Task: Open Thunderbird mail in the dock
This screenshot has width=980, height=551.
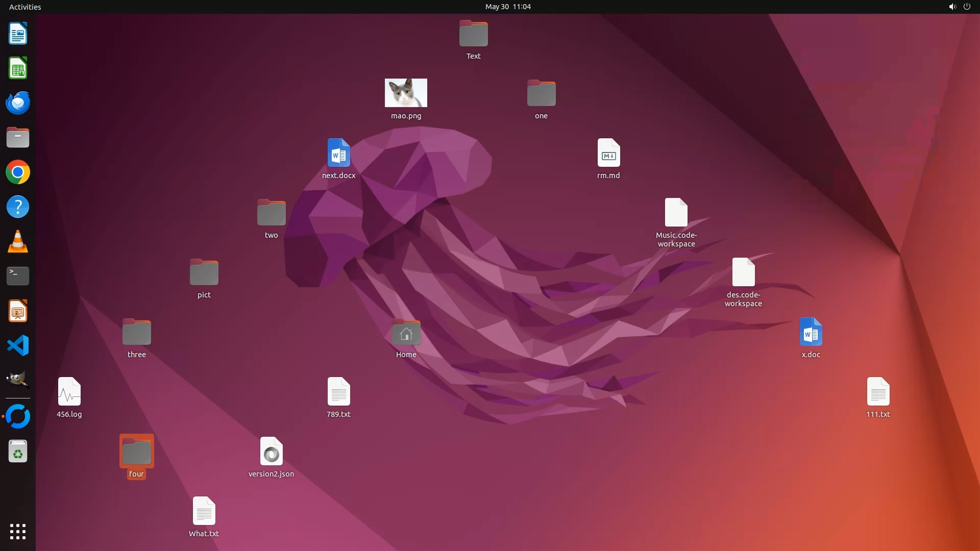Action: pyautogui.click(x=18, y=103)
